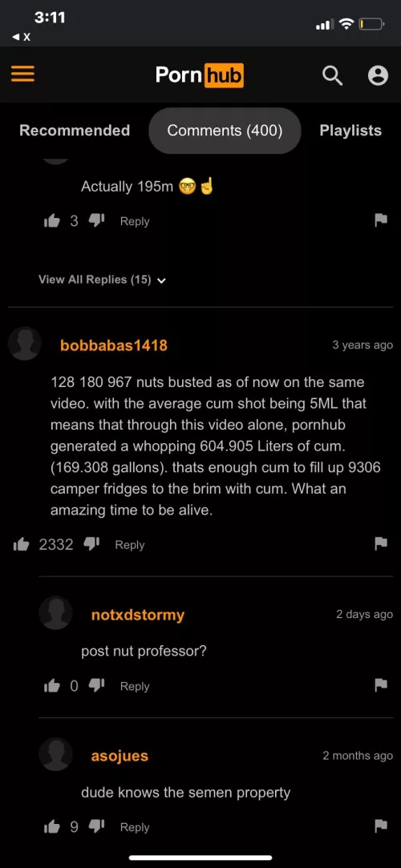The image size is (401, 868).
Task: Flag notxdstormy's reply
Action: coord(380,686)
